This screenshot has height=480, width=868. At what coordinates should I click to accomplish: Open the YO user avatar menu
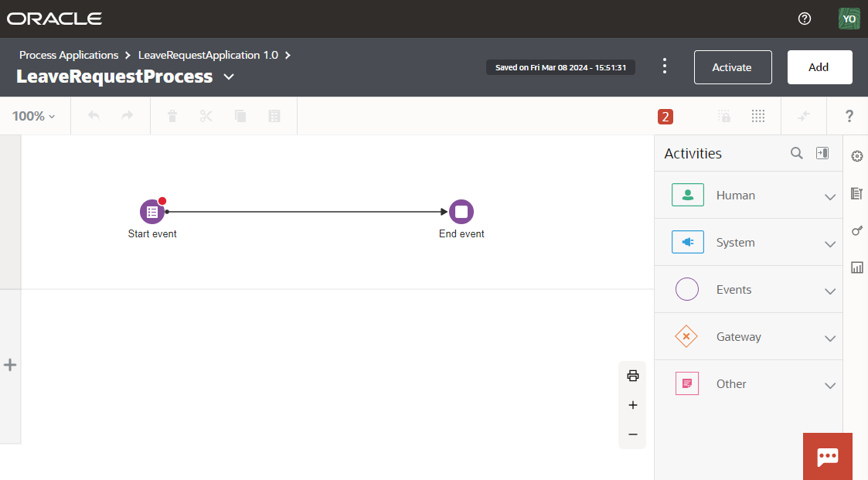[849, 19]
